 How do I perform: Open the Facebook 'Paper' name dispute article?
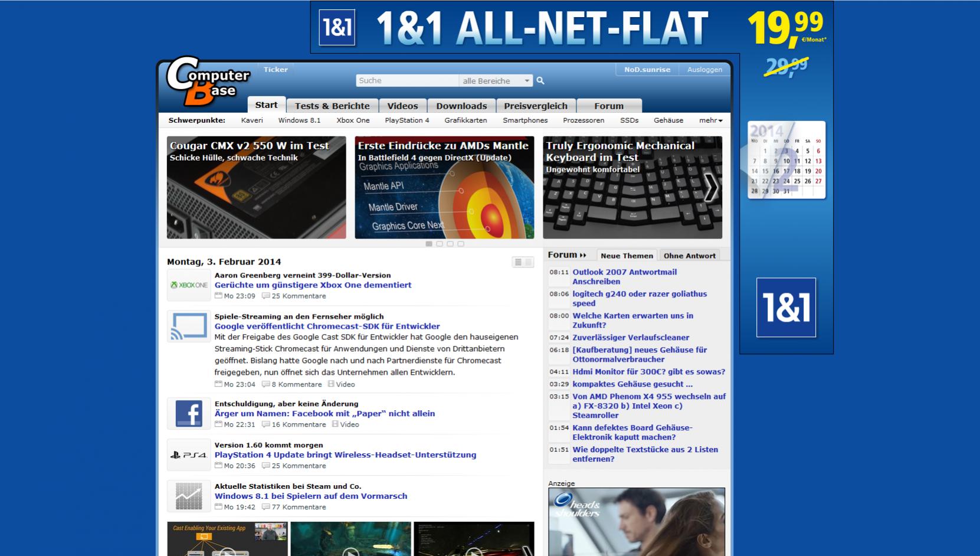pyautogui.click(x=325, y=414)
